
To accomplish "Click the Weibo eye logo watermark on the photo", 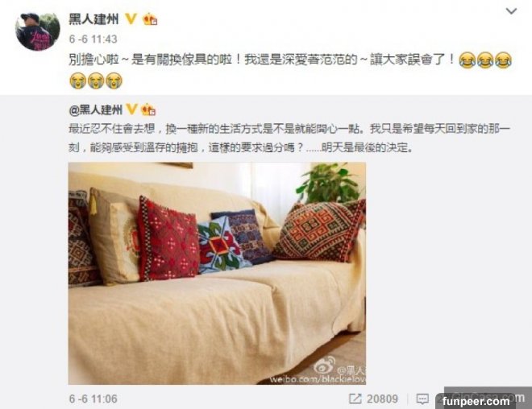I will (325, 366).
